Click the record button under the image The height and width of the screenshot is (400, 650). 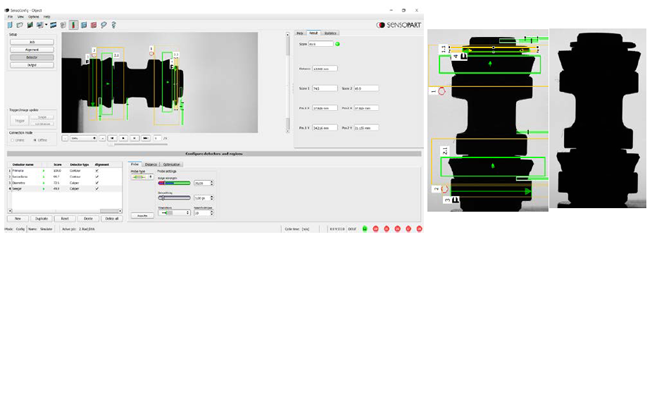pos(146,138)
